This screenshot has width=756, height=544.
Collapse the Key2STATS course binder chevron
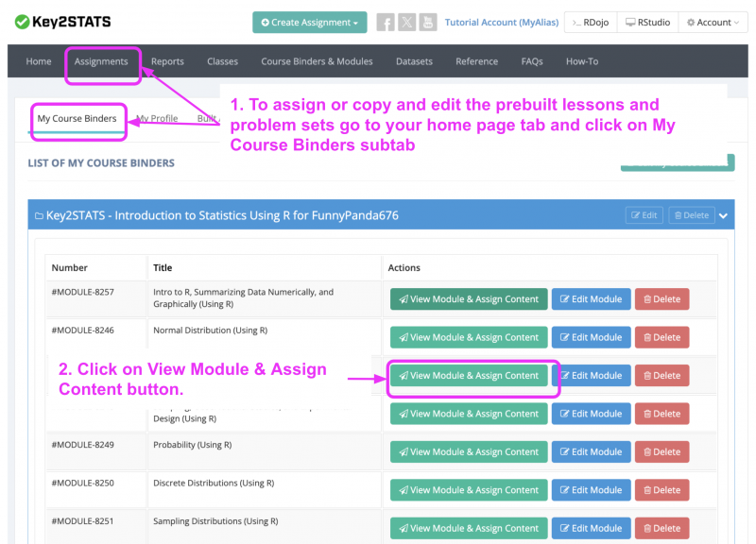[723, 215]
